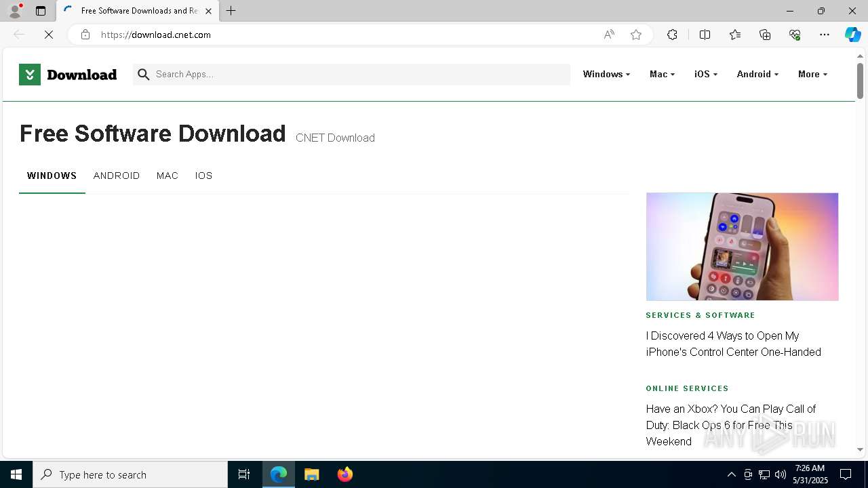This screenshot has width=868, height=488.
Task: Open the Favorites list
Action: pyautogui.click(x=735, y=35)
